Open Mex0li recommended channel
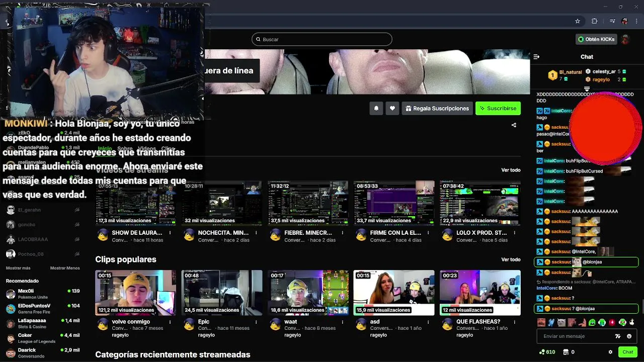This screenshot has width=644, height=362. coord(43,293)
